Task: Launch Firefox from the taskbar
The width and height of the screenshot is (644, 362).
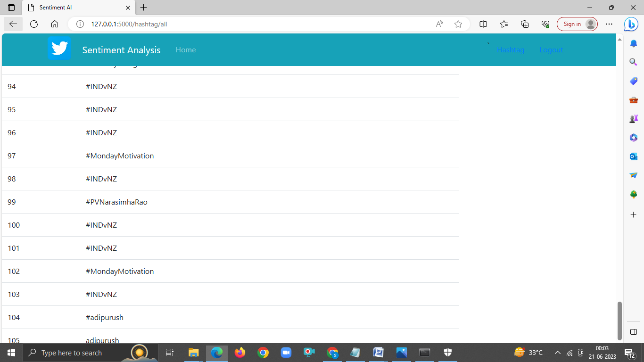Action: (240, 353)
